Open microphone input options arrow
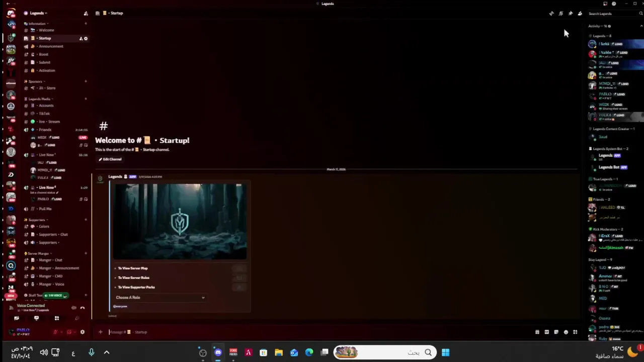The width and height of the screenshot is (644, 362). (x=61, y=332)
